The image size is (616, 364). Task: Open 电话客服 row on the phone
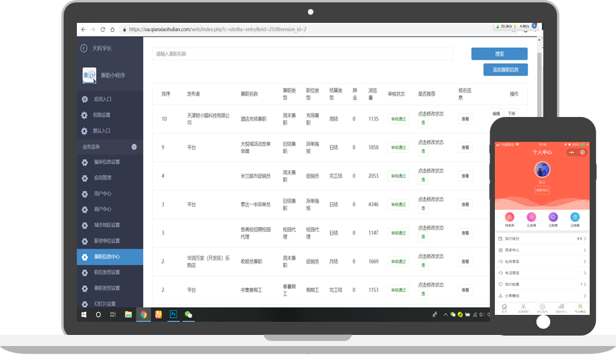542,273
